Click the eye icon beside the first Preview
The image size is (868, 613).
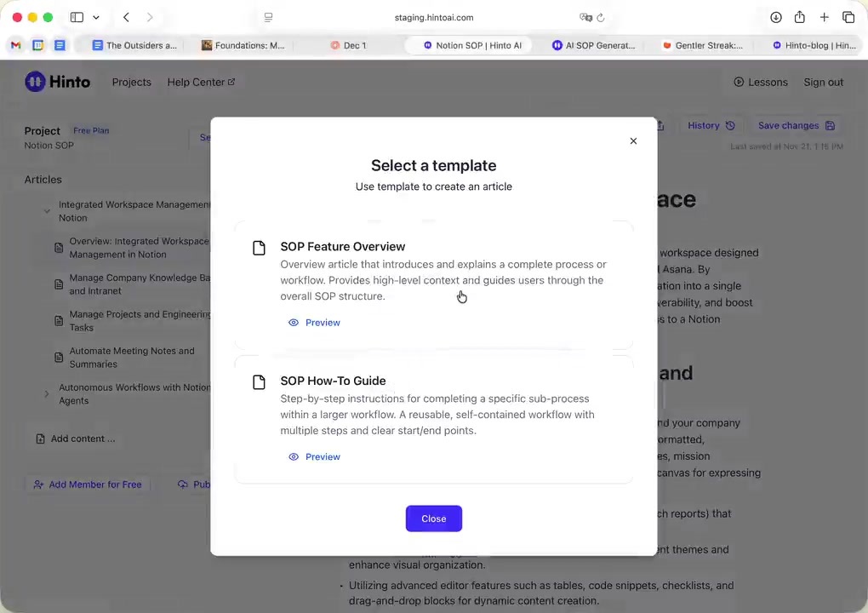(294, 323)
